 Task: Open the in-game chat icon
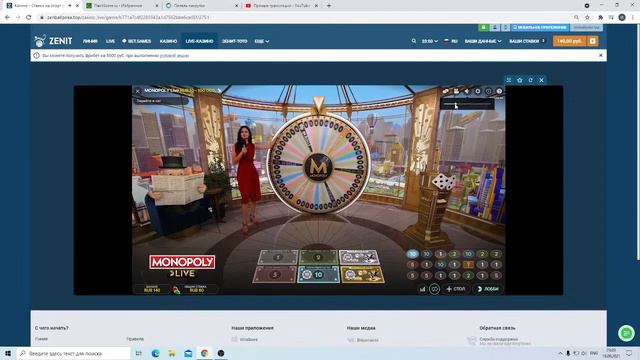(x=445, y=91)
